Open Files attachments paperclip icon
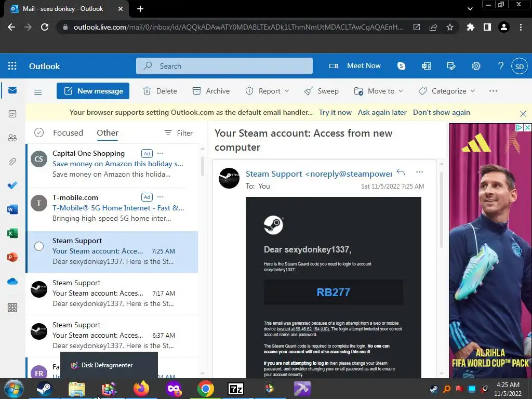Screen dimensions: 532x399 click(12, 162)
